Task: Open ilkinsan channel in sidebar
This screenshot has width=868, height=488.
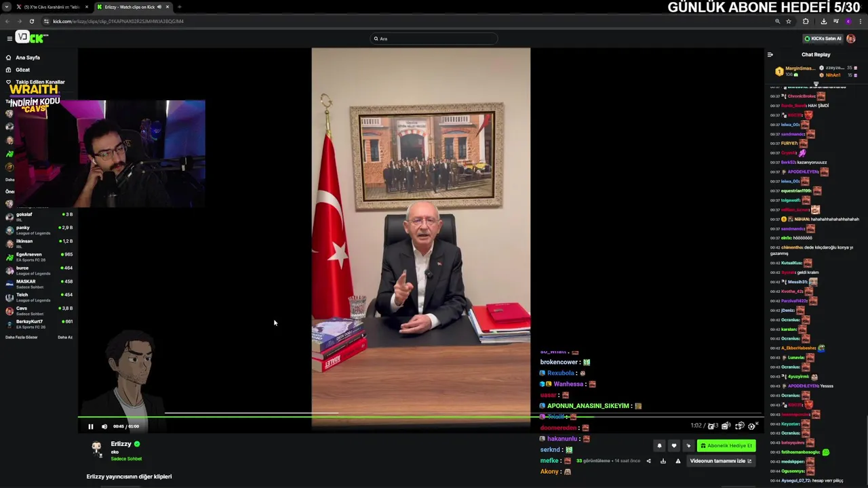Action: coord(39,244)
